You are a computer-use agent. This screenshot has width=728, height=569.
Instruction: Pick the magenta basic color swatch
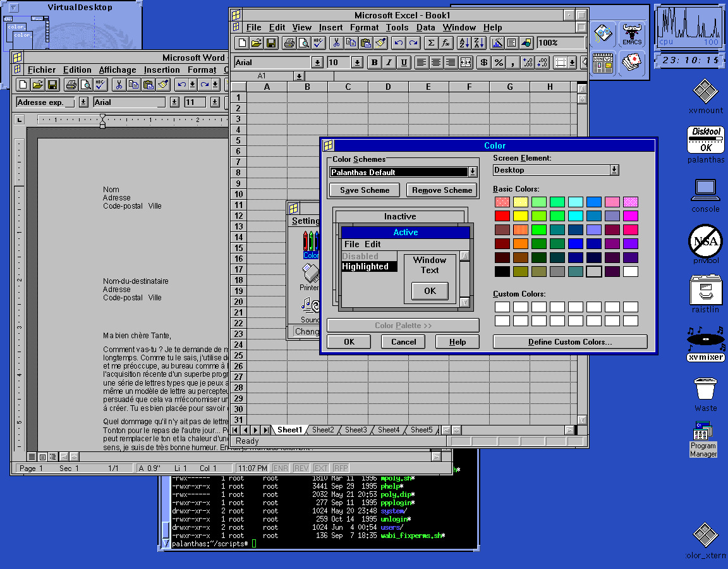[x=631, y=216]
